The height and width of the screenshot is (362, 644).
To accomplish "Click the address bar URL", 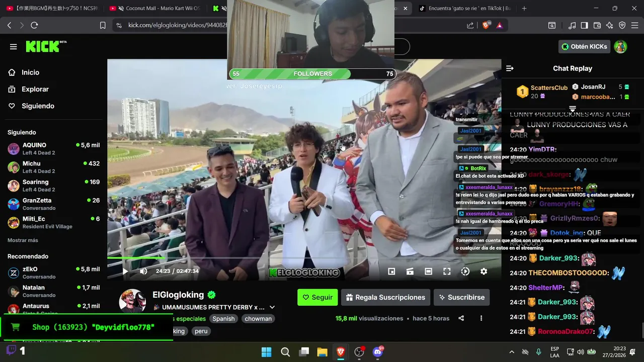I will click(x=177, y=25).
